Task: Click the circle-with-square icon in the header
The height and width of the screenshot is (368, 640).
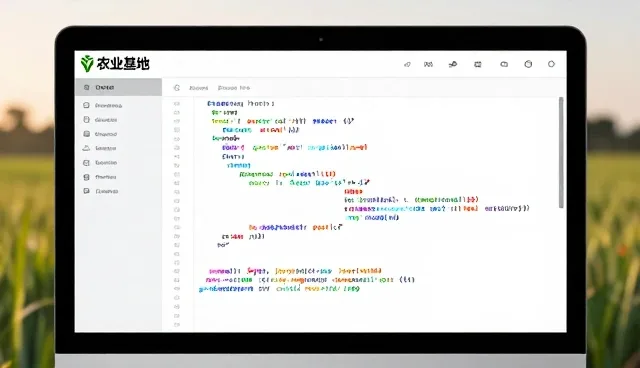Action: coord(528,64)
